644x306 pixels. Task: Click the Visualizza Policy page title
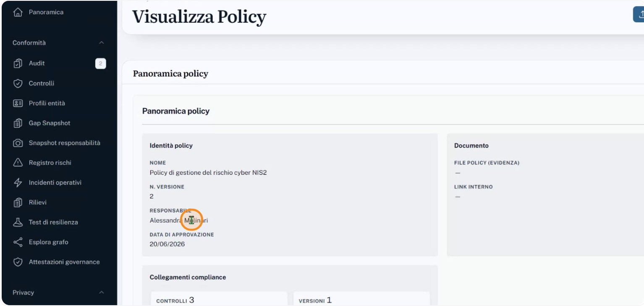[199, 17]
